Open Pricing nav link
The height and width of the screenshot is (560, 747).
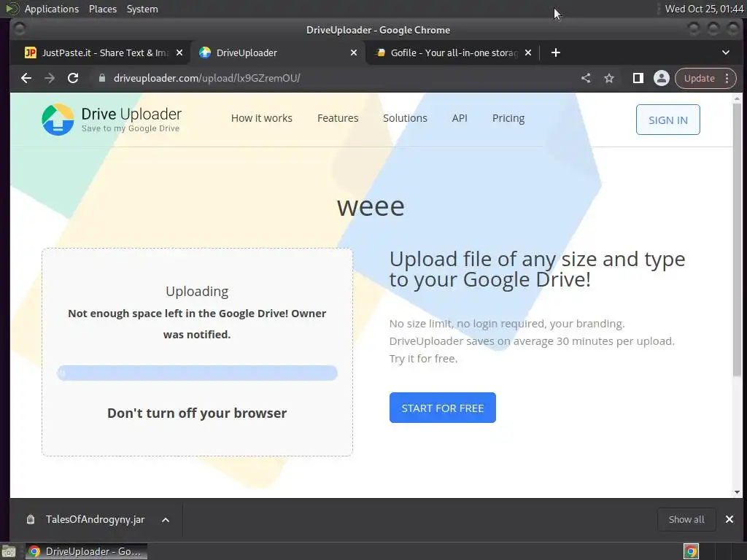click(x=508, y=118)
